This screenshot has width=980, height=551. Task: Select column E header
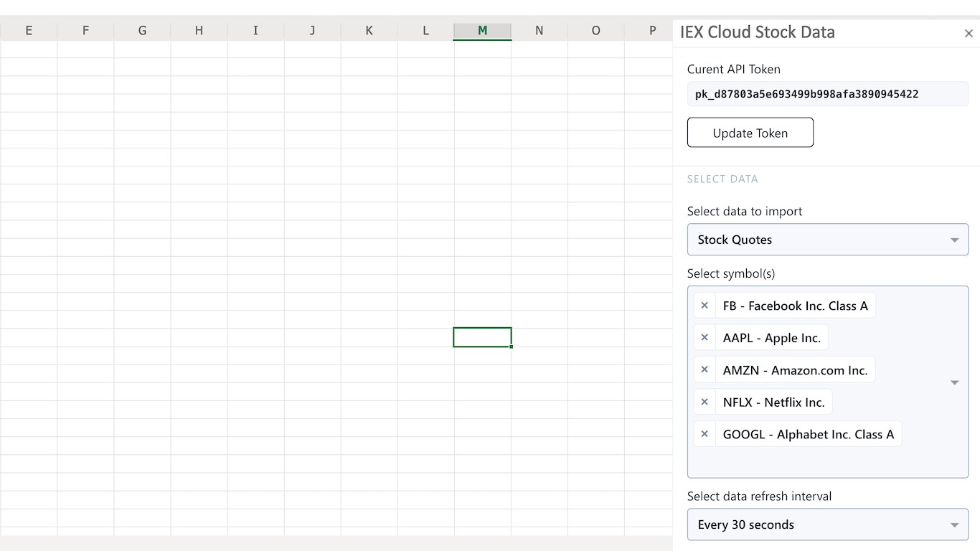29,30
